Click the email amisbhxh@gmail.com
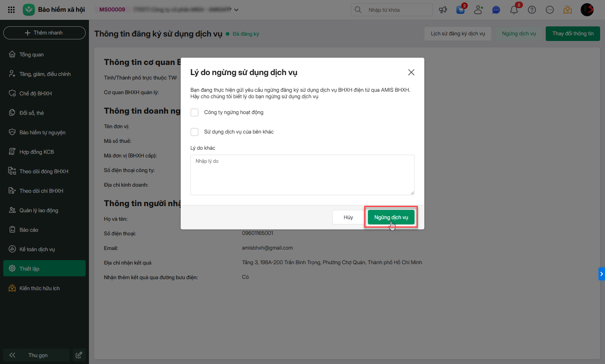The image size is (605, 364). [x=267, y=248]
